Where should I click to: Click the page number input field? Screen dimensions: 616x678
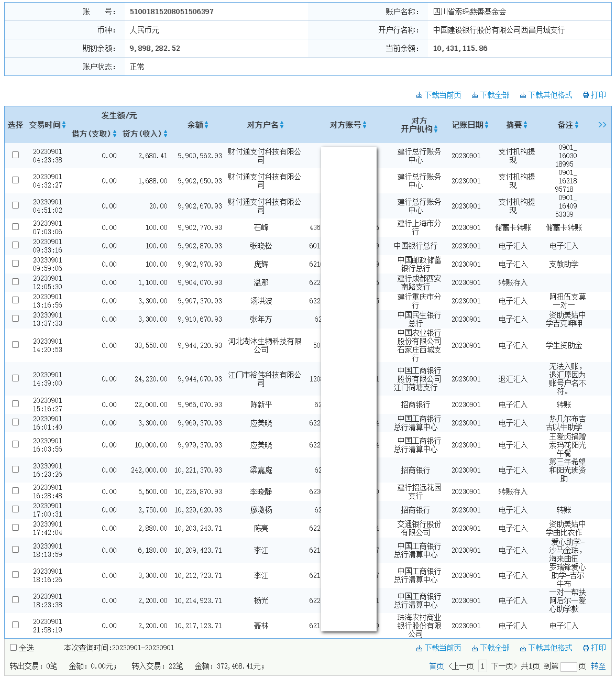pos(568,666)
